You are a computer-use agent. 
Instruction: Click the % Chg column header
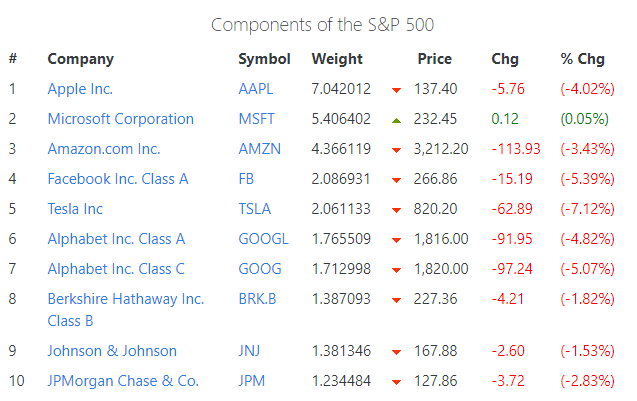point(582,59)
